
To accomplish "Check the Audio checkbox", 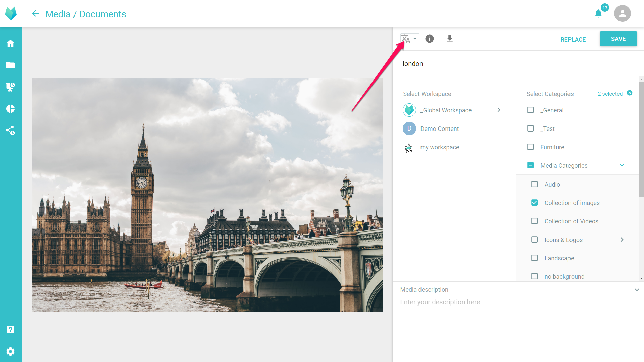I will click(x=535, y=184).
